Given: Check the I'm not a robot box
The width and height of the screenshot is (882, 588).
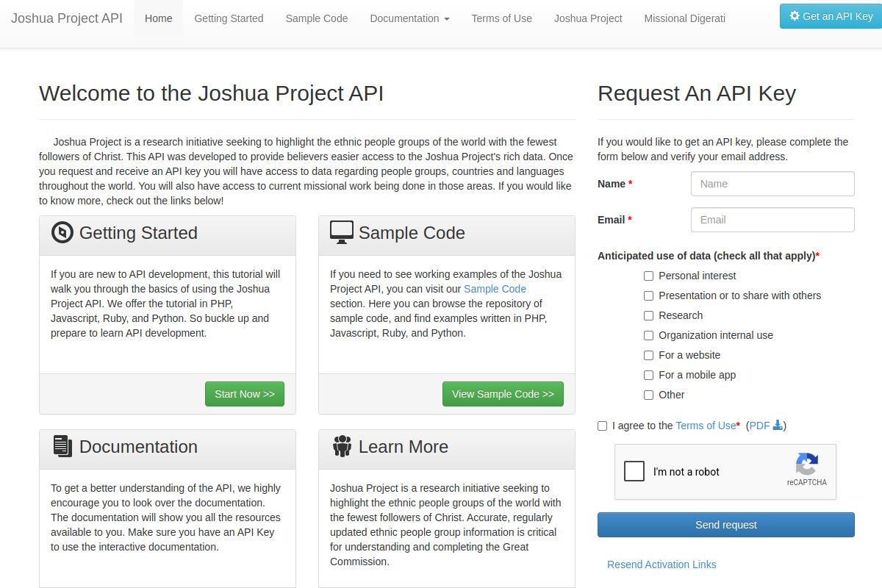Looking at the screenshot, I should click(x=634, y=471).
